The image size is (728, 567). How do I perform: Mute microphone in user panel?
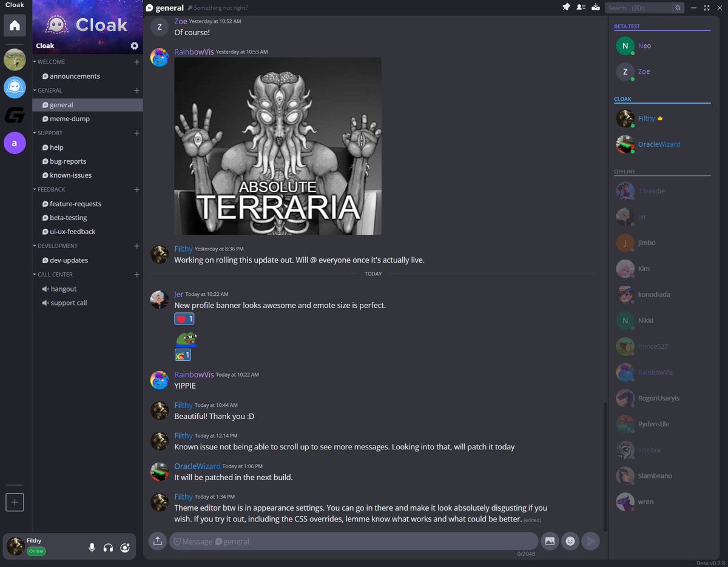[92, 548]
